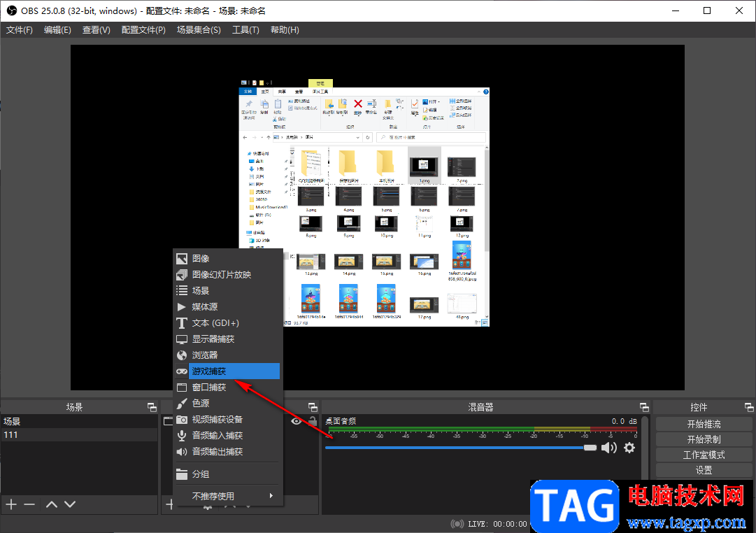The width and height of the screenshot is (756, 533).
Task: Click the 场景 list icon in menu
Action: pos(182,290)
